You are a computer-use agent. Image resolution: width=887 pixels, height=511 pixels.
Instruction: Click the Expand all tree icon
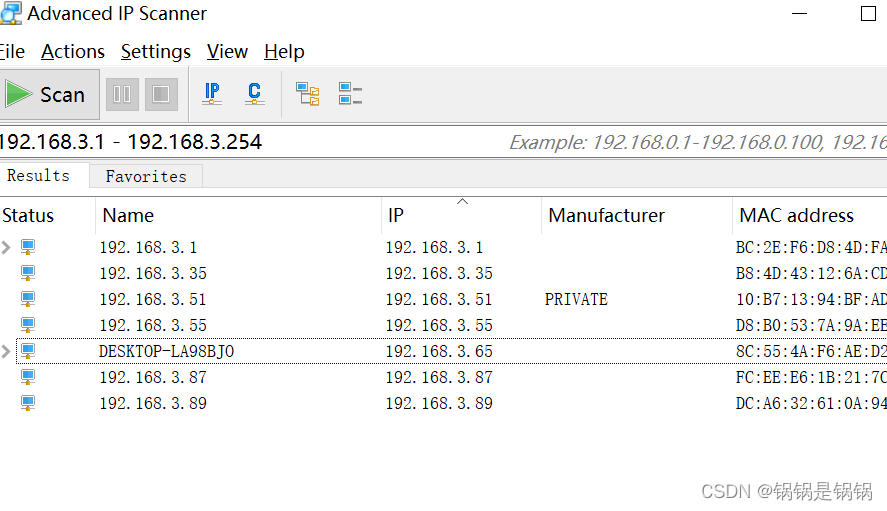308,94
